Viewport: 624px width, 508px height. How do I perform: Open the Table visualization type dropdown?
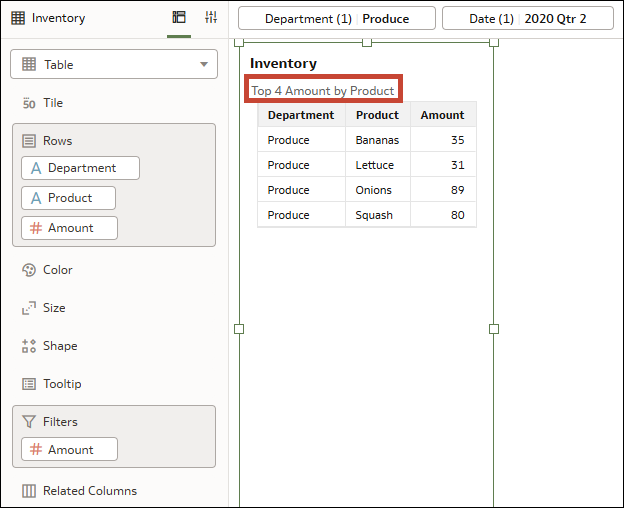114,64
